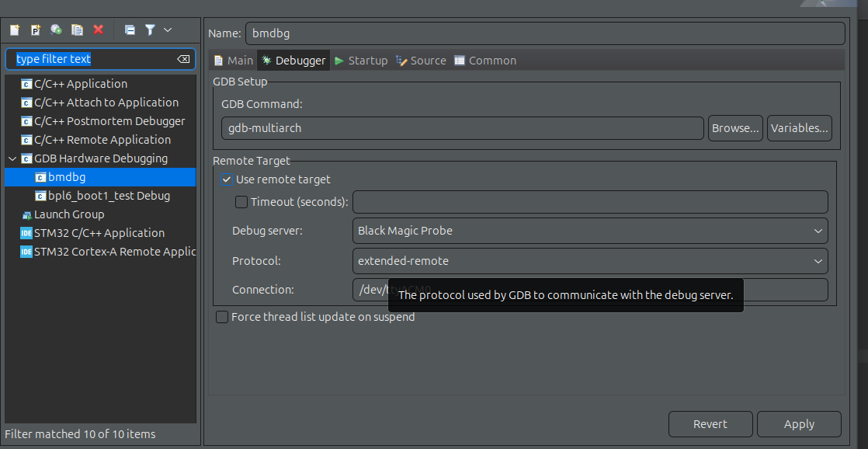Duplicate the selected launch configuration
Screen dimensions: 868x449
point(77,30)
